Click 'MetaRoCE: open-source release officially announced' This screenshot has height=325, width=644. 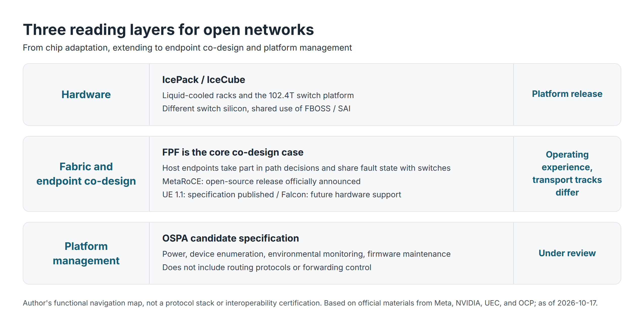pyautogui.click(x=261, y=181)
